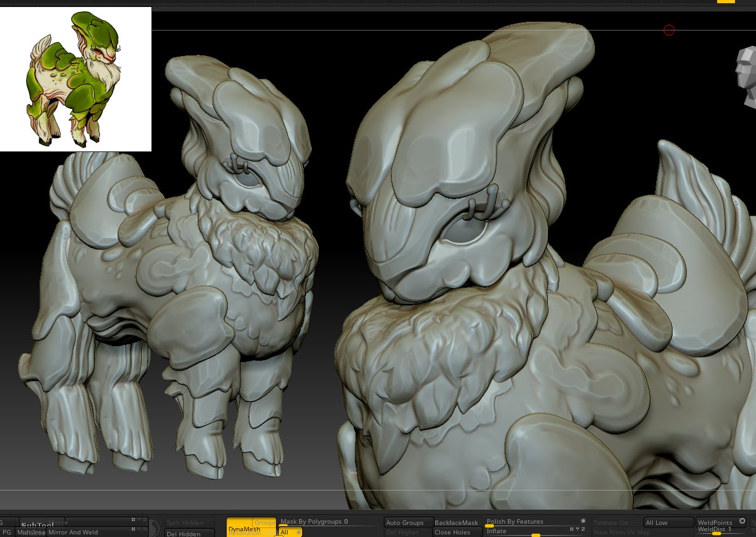Click the Mirror And Weld button
Viewport: 756px width, 537px height.
tap(97, 532)
